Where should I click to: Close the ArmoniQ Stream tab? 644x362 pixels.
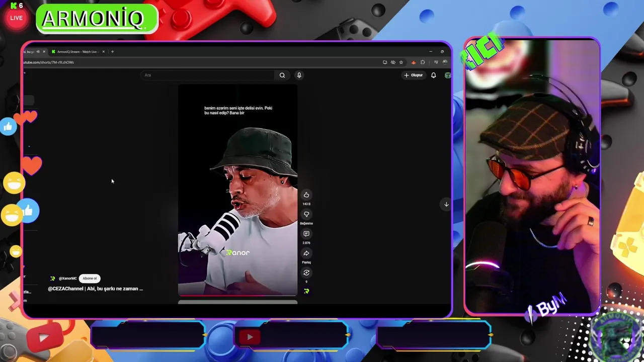(103, 52)
